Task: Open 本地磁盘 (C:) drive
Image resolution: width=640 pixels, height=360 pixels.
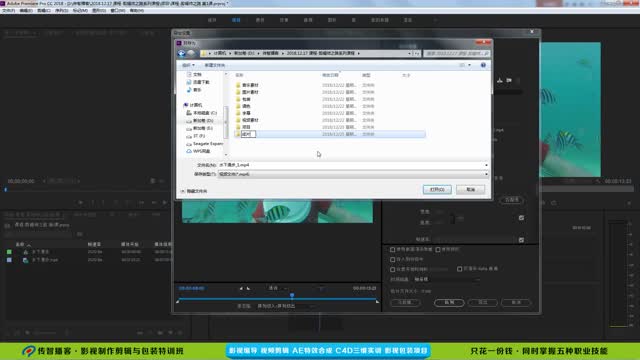Action: (x=202, y=113)
